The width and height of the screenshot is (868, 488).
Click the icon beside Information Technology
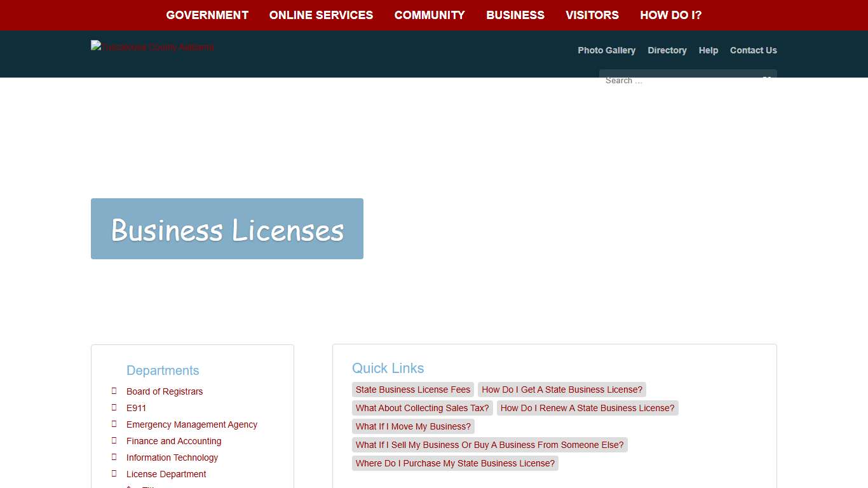pos(115,457)
